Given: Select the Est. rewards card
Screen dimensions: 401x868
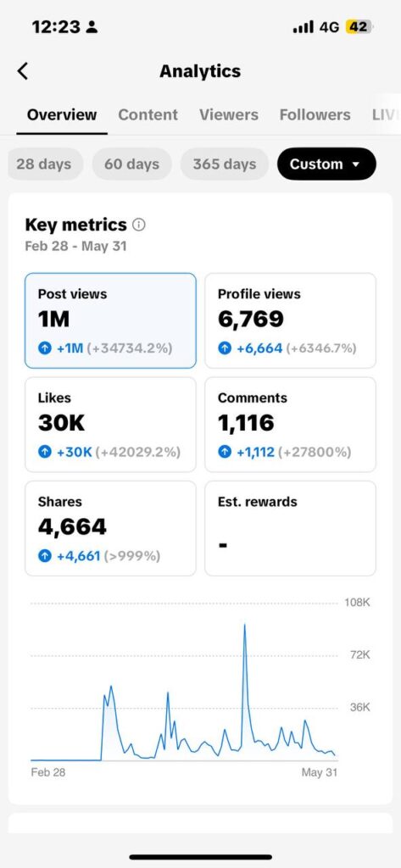Looking at the screenshot, I should (x=290, y=528).
